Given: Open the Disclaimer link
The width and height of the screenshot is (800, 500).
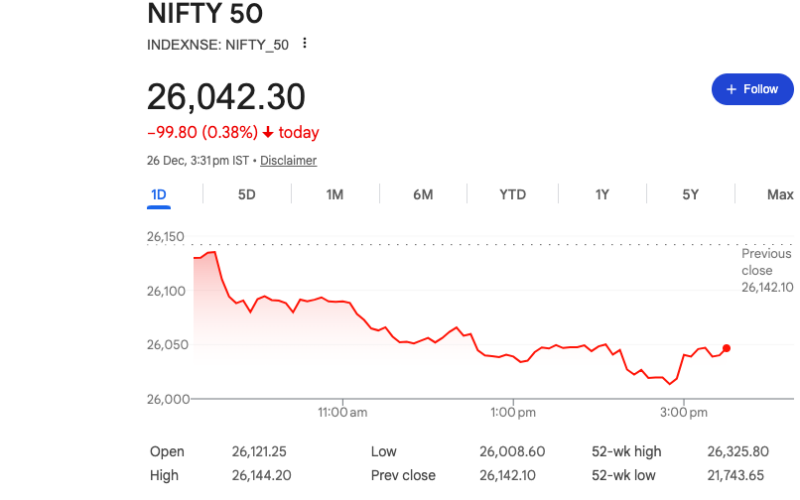Looking at the screenshot, I should tap(288, 160).
